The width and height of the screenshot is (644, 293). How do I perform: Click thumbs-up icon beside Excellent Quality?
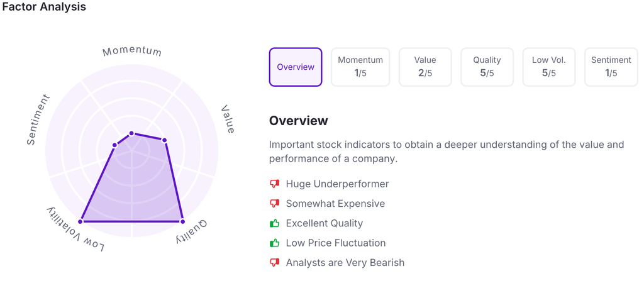pyautogui.click(x=274, y=223)
